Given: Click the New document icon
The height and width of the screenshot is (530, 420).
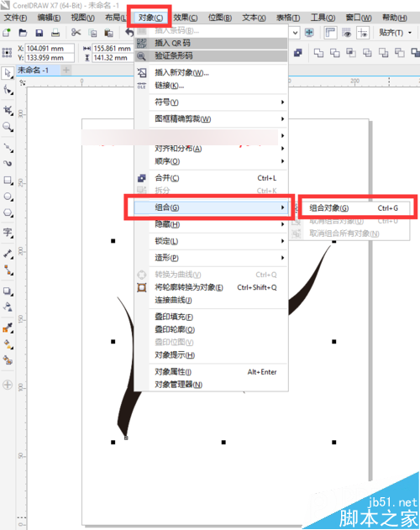Looking at the screenshot, I should (x=7, y=33).
